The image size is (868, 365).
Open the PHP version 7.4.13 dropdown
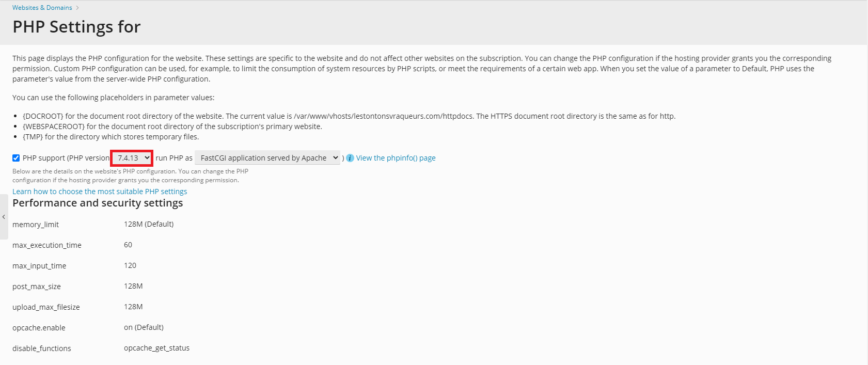132,158
